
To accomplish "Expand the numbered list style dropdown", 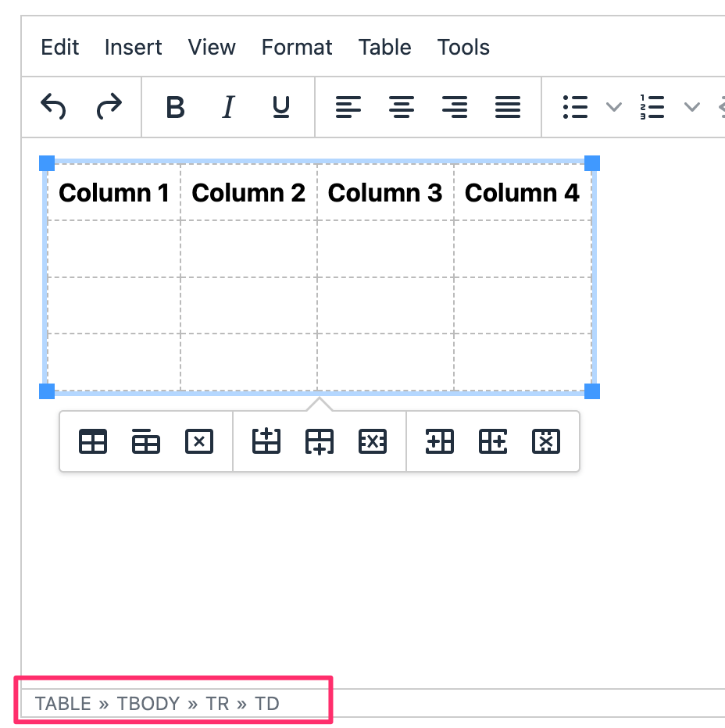I will pos(692,107).
